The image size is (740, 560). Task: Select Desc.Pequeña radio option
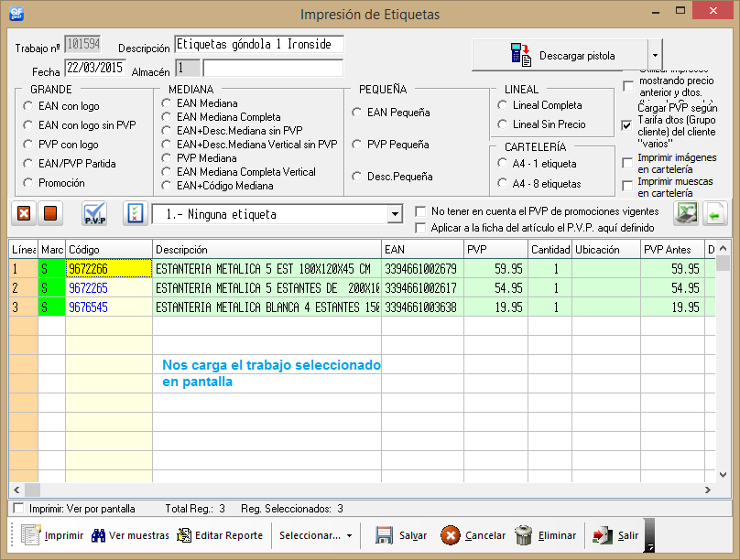(x=357, y=177)
